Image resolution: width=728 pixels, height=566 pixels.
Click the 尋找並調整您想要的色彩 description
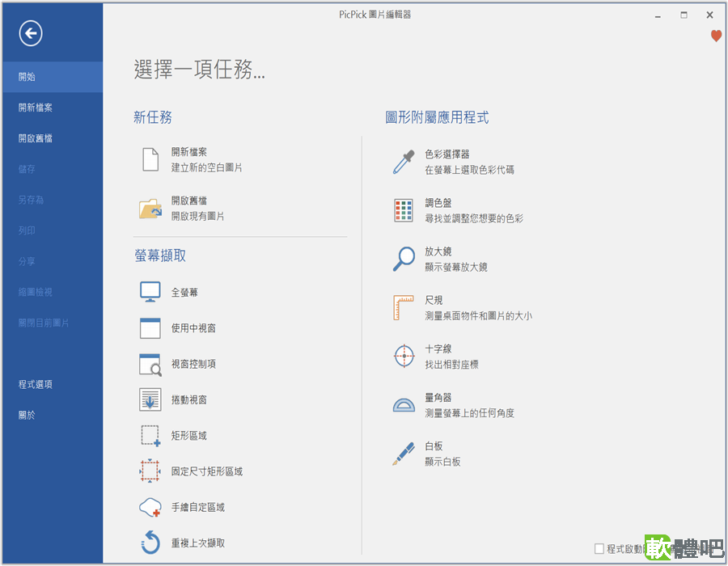[474, 218]
